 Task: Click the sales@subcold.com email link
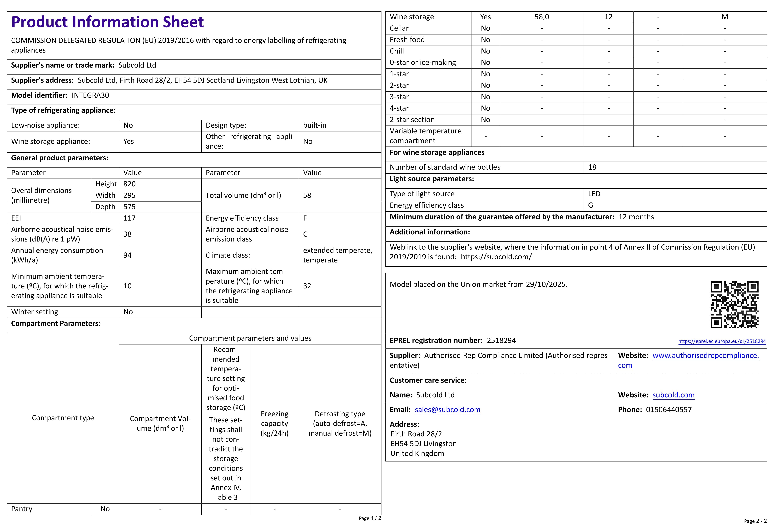[x=447, y=410]
